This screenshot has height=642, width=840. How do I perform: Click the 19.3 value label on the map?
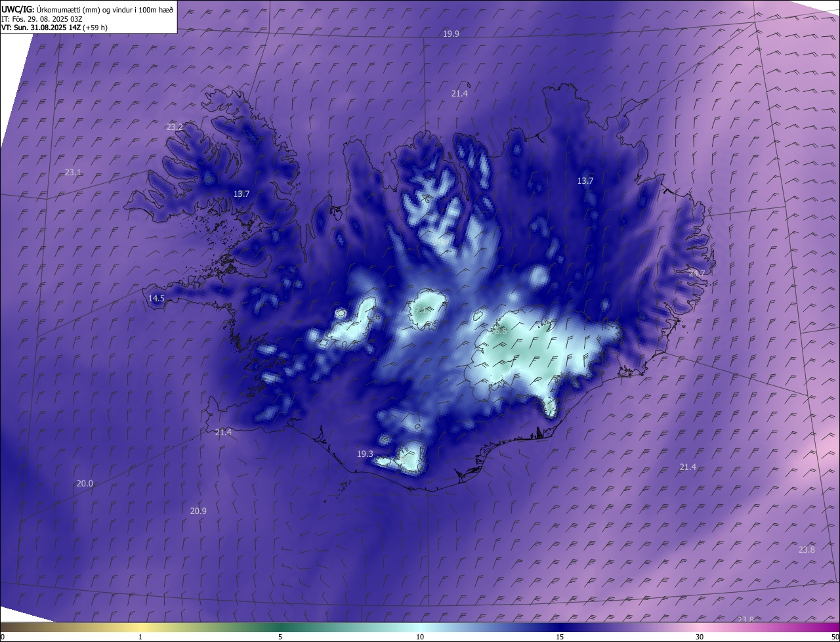tap(365, 454)
